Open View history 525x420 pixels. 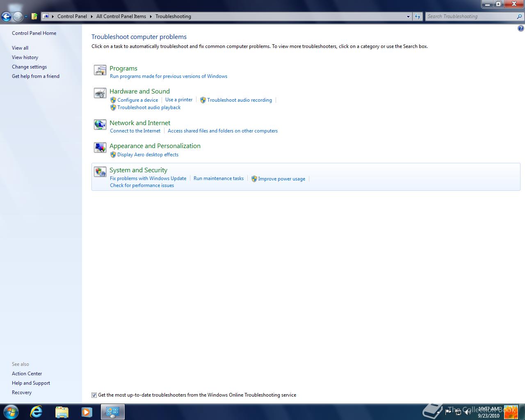[25, 57]
